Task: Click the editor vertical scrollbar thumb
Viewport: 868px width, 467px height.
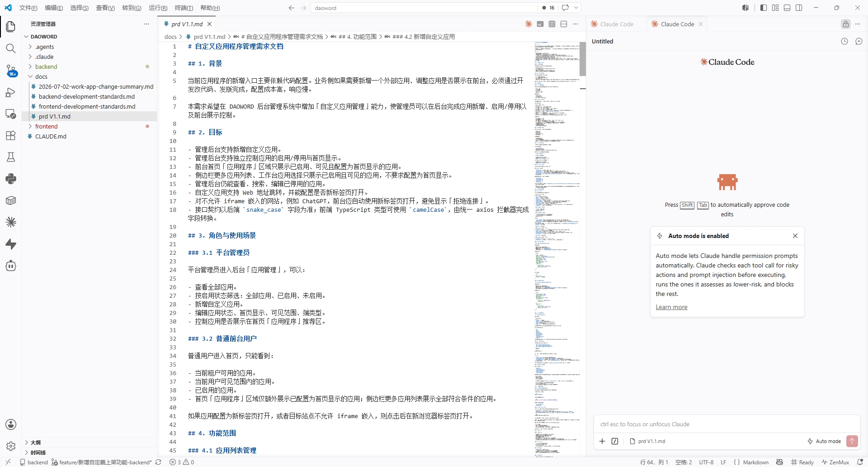Action: (x=583, y=59)
